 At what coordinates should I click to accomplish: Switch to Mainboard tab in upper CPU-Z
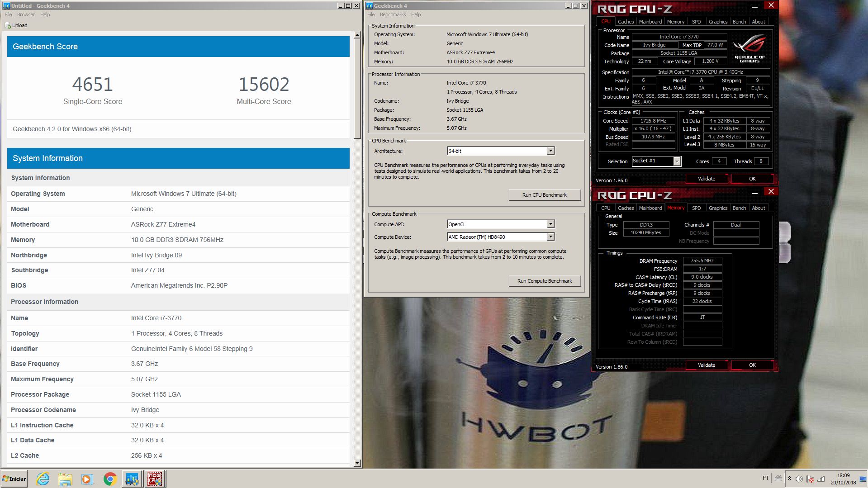[650, 22]
